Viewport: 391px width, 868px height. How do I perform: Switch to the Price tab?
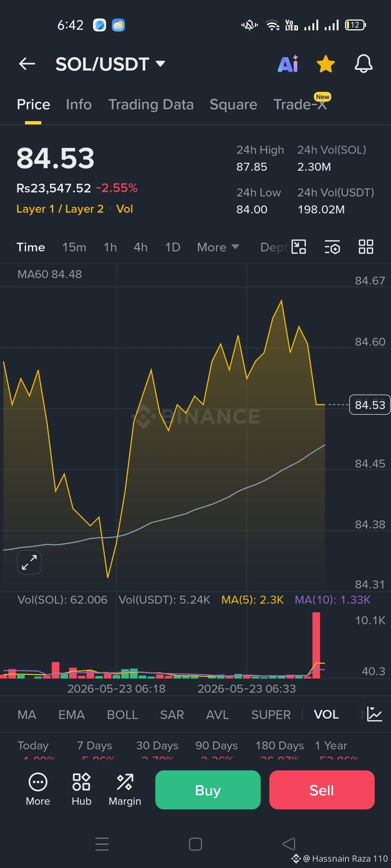tap(33, 105)
